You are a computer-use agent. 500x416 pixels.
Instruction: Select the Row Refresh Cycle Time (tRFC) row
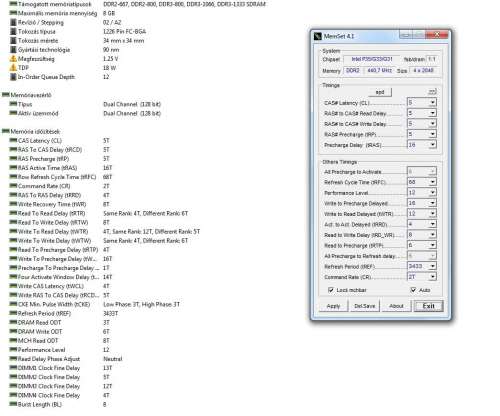[x=61, y=177]
